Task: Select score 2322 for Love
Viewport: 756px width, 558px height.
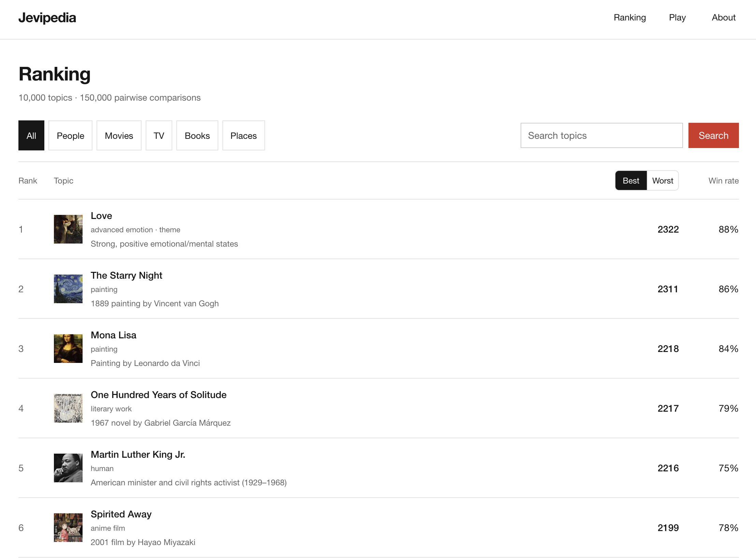Action: point(668,229)
